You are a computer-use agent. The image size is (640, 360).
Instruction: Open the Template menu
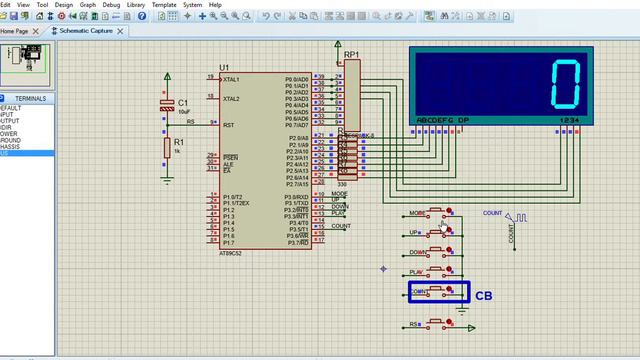(164, 5)
